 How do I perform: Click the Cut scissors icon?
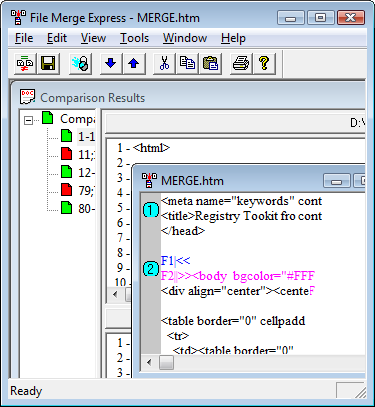point(164,63)
